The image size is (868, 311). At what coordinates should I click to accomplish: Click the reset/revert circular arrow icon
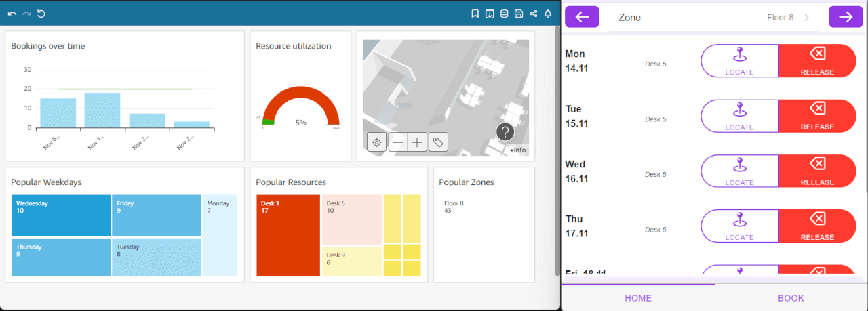41,14
